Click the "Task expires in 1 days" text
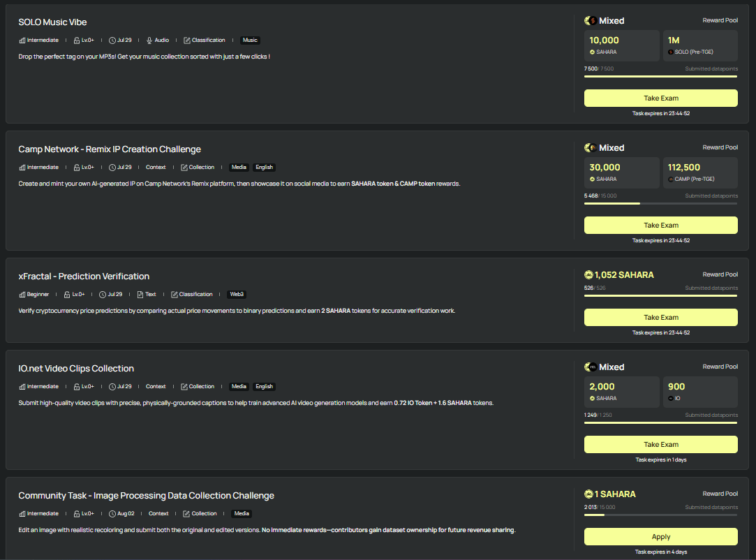 661,459
